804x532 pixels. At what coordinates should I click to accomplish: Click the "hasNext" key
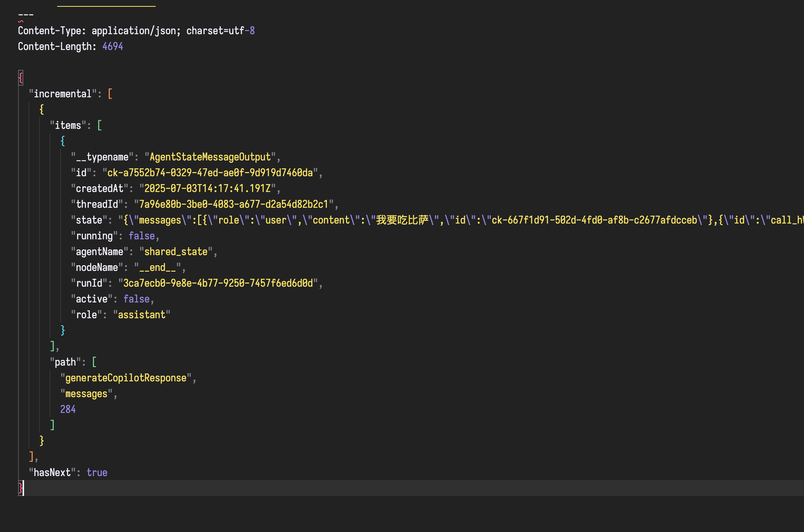pyautogui.click(x=52, y=473)
